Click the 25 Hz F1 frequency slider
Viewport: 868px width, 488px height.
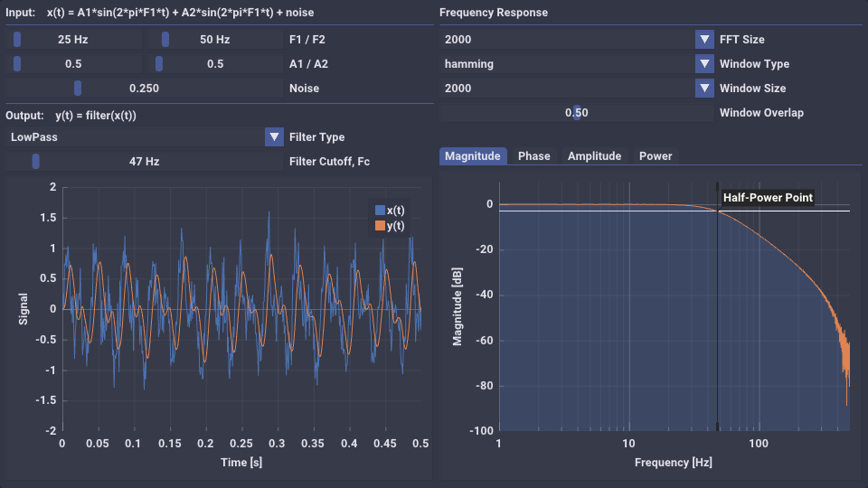coord(73,40)
